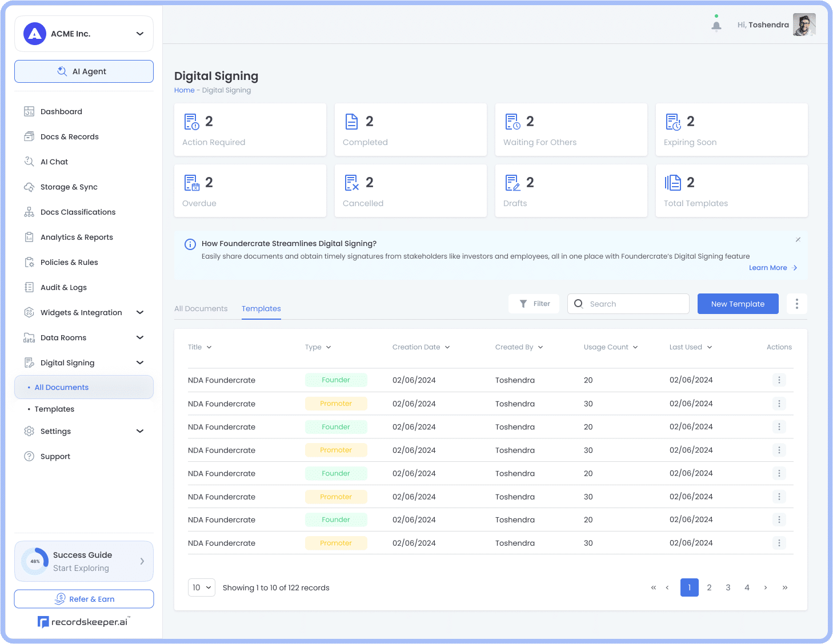Click the Cancelled card icon
This screenshot has height=644, width=833.
point(352,183)
